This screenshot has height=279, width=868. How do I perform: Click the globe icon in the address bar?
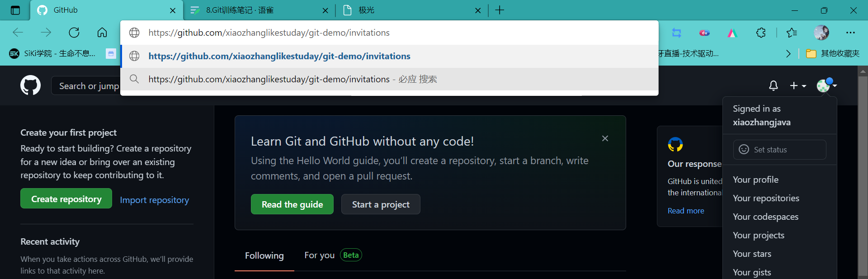pyautogui.click(x=134, y=33)
